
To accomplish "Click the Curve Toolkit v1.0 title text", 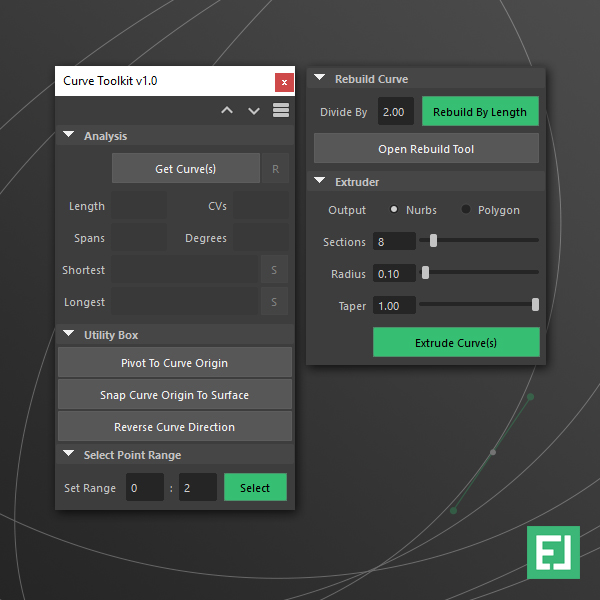I will pos(110,81).
